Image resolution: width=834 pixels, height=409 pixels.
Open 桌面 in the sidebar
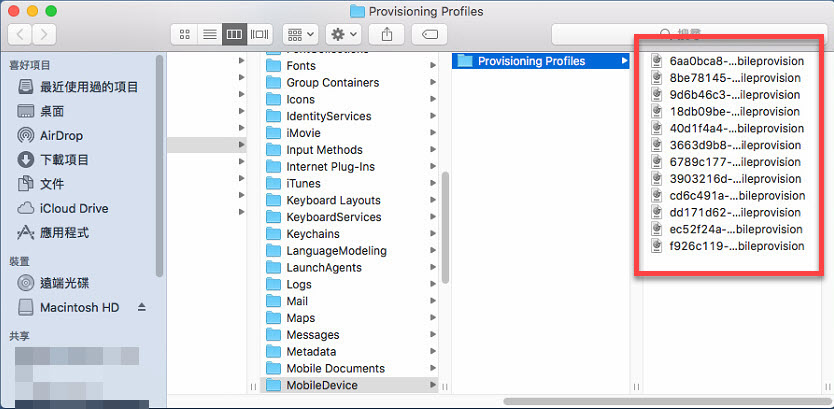40,111
